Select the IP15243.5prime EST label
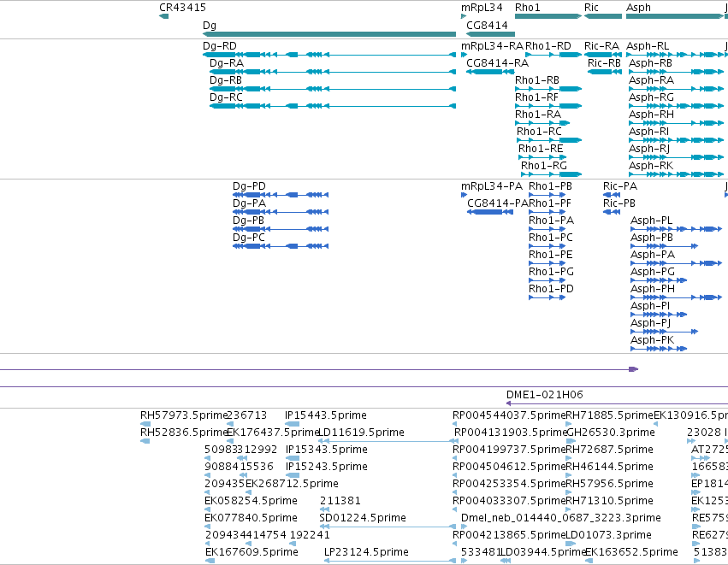 327,467
